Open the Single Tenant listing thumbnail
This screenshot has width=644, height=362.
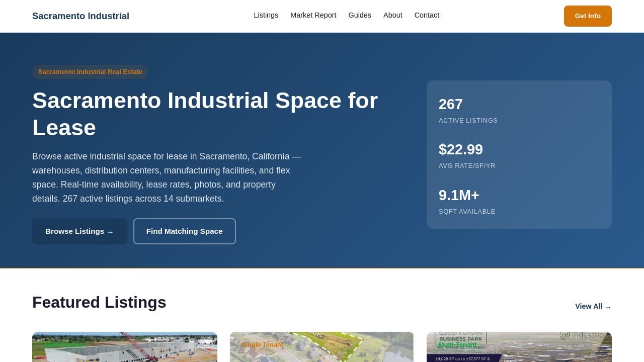(321, 347)
